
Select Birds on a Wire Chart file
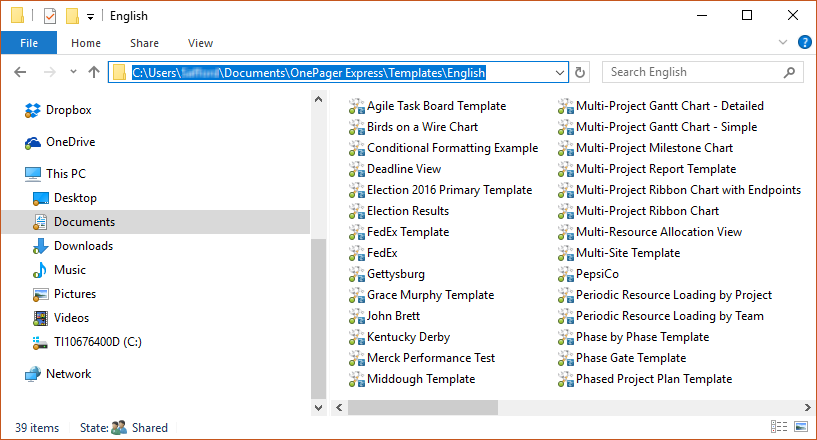click(x=413, y=127)
